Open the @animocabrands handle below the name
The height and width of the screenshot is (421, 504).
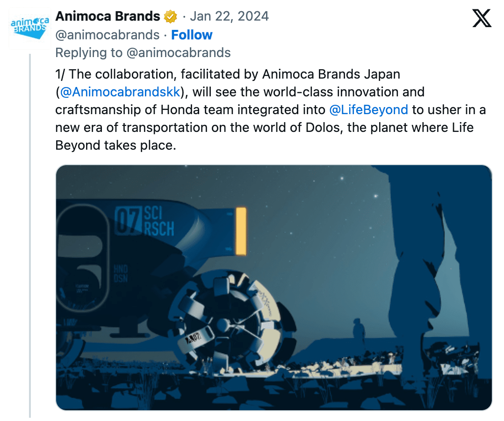tap(107, 35)
